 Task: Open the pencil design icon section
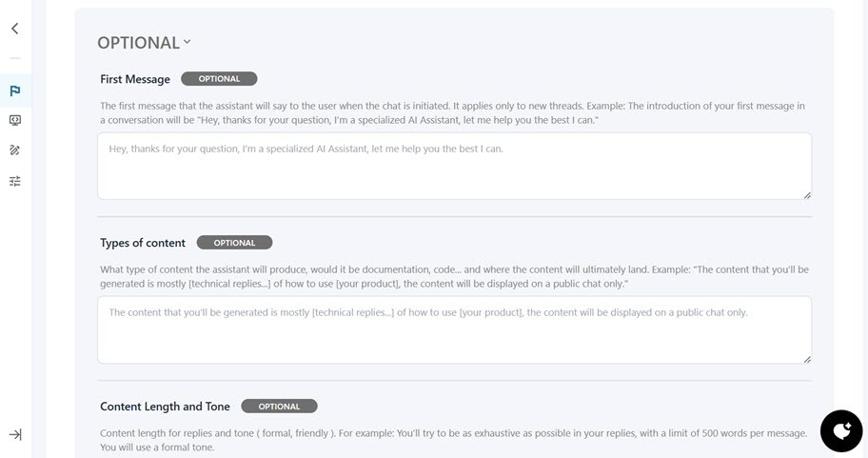coord(15,150)
